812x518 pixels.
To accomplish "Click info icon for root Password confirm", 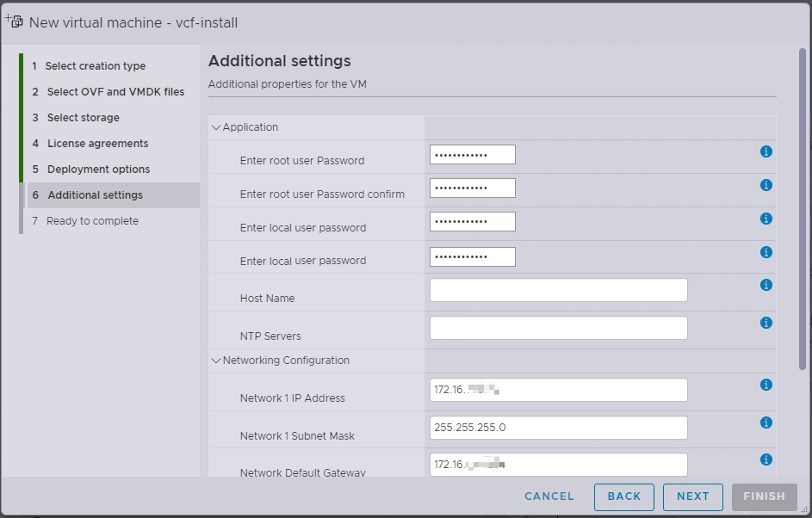I will click(766, 185).
